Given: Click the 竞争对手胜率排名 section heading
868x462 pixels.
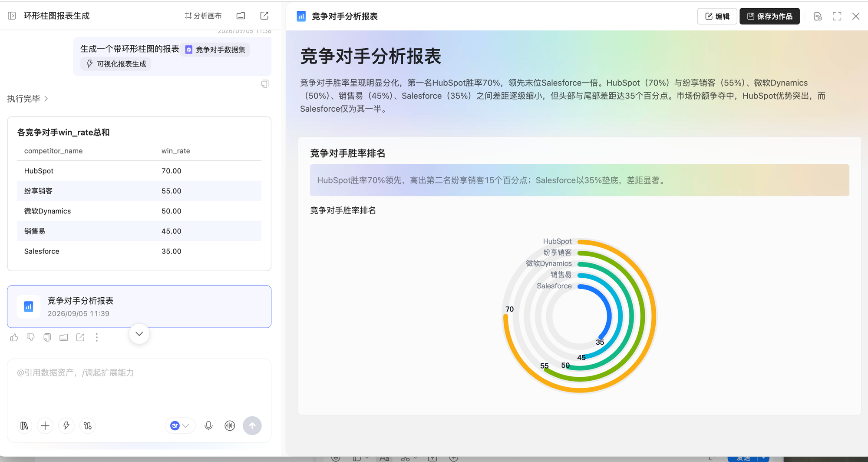Looking at the screenshot, I should click(347, 153).
